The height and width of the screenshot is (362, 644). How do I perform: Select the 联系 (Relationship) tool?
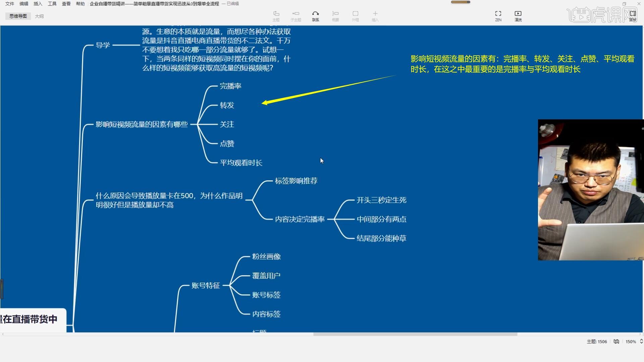pyautogui.click(x=315, y=16)
